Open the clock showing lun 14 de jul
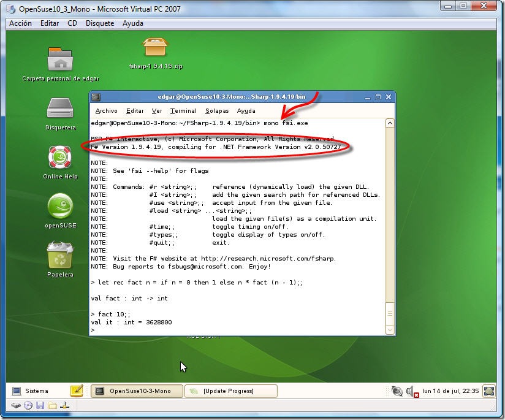 click(450, 391)
